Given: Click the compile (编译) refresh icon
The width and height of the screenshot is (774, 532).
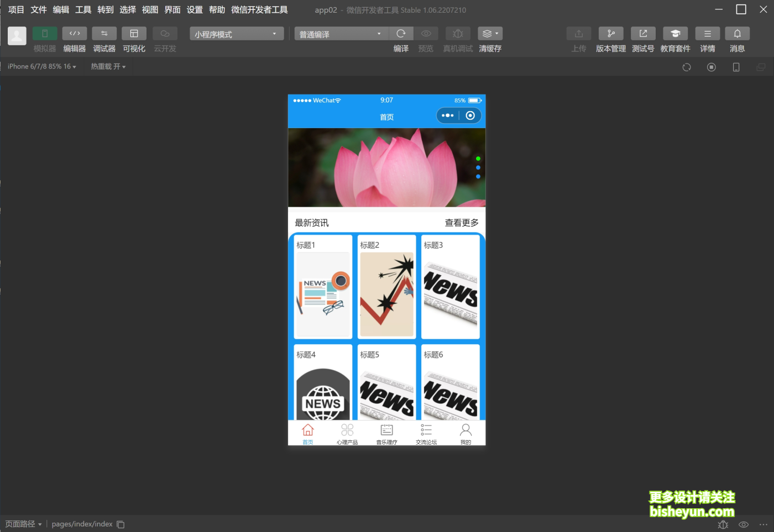Looking at the screenshot, I should pyautogui.click(x=401, y=34).
